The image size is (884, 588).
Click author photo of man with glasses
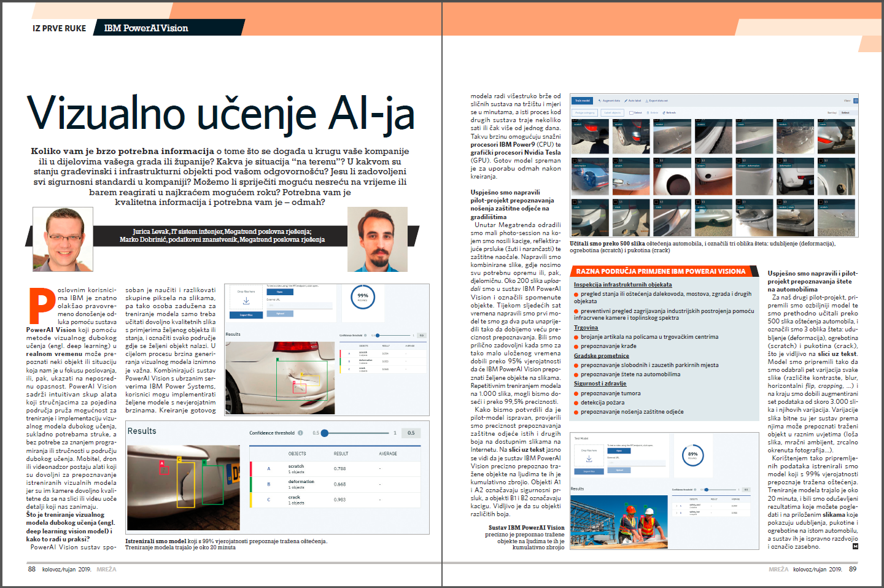pos(63,239)
